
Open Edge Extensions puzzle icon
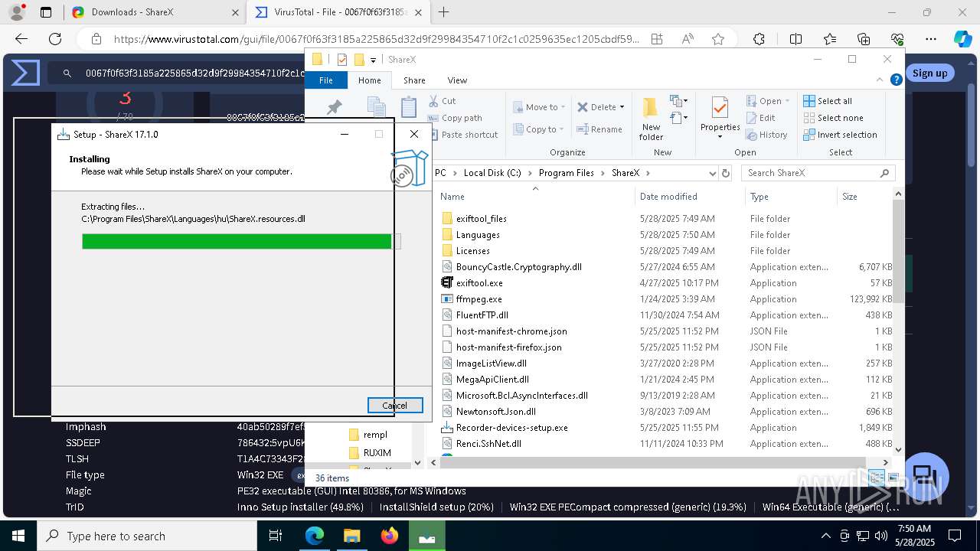point(759,39)
